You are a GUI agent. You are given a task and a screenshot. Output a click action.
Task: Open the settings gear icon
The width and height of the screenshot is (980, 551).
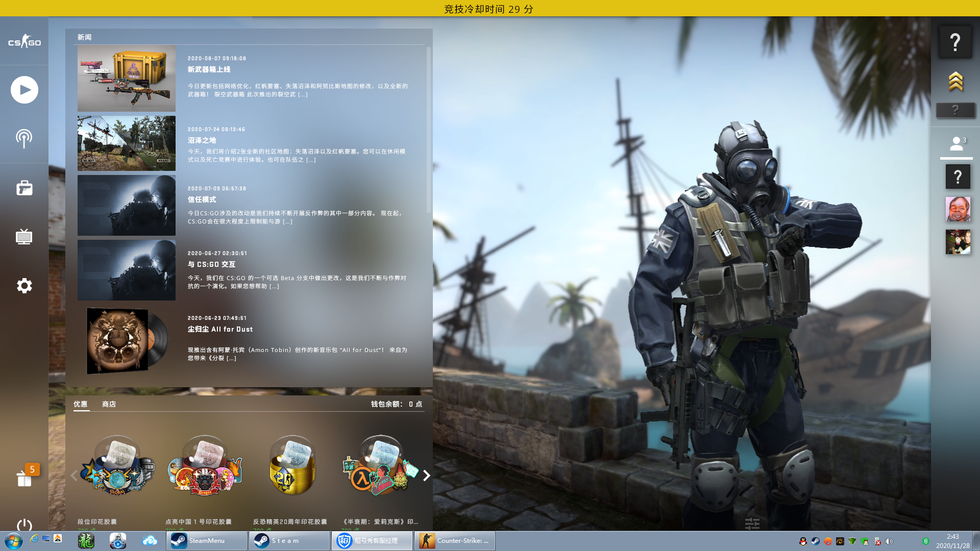pos(24,286)
